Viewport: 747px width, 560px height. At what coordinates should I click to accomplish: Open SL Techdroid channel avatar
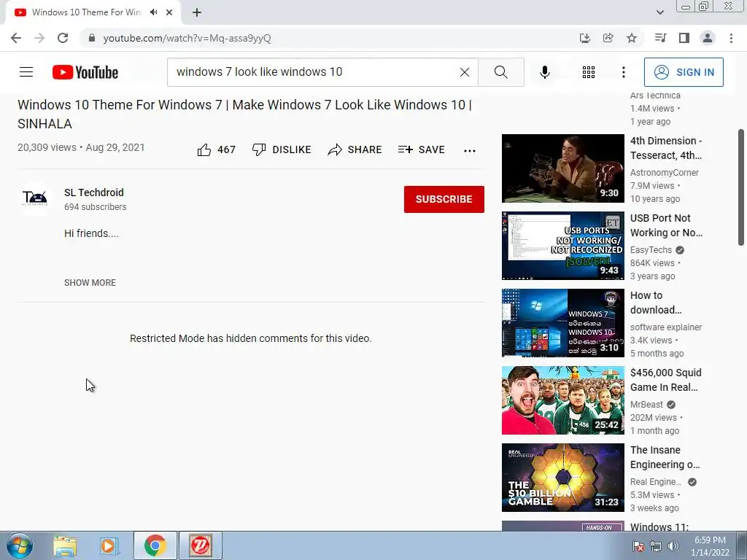coord(35,198)
